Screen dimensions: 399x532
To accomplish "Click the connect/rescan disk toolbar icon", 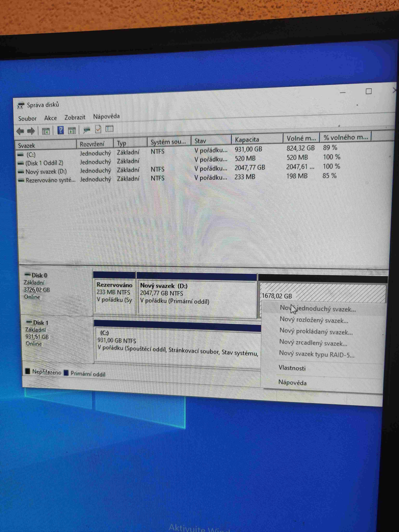I will (x=87, y=130).
